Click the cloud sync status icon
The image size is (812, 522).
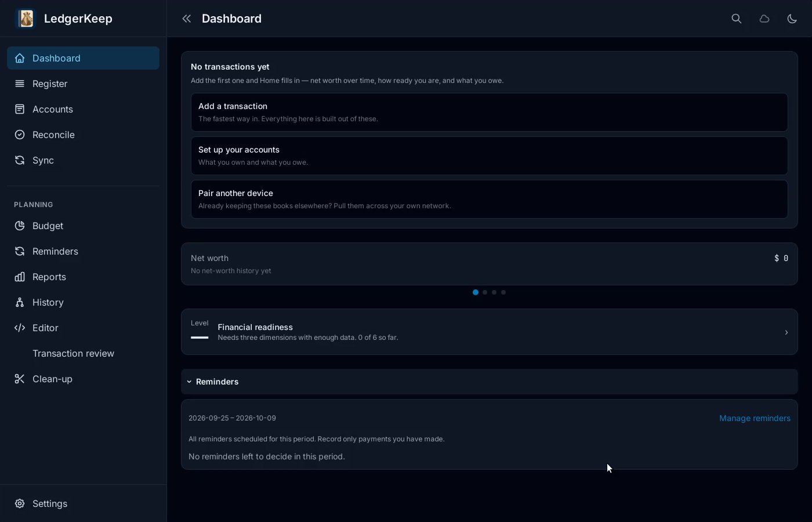(764, 19)
